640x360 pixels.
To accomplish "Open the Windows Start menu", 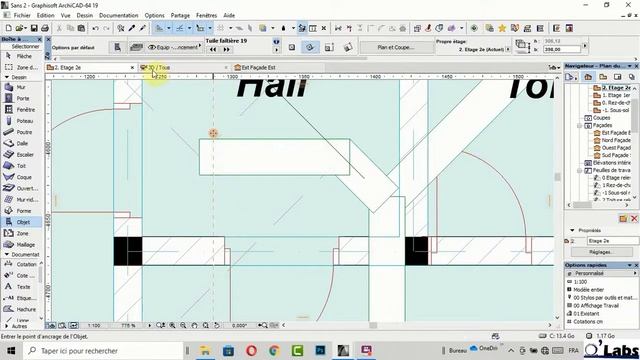I will point(11,351).
